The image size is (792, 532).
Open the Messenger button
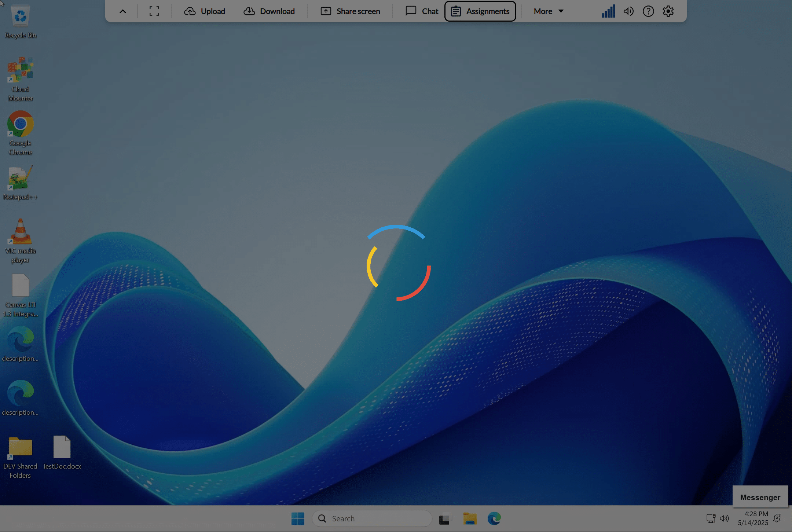[x=760, y=497]
